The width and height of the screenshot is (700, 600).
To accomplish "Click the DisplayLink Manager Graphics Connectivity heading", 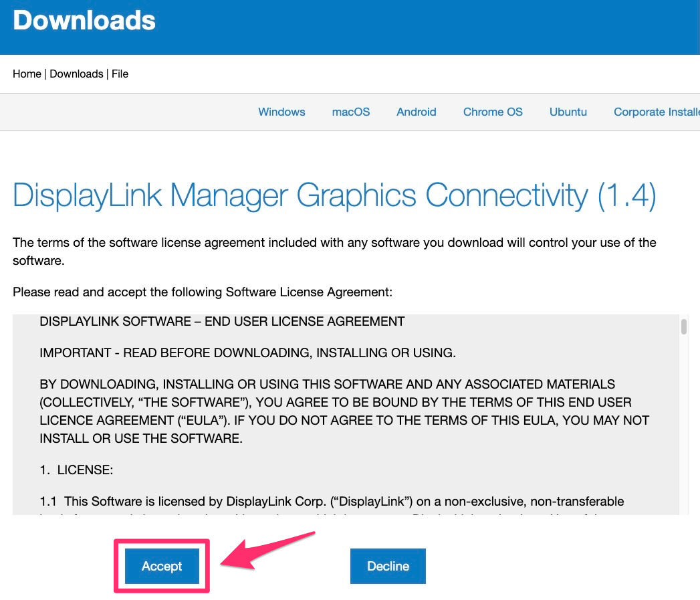I will pyautogui.click(x=334, y=195).
